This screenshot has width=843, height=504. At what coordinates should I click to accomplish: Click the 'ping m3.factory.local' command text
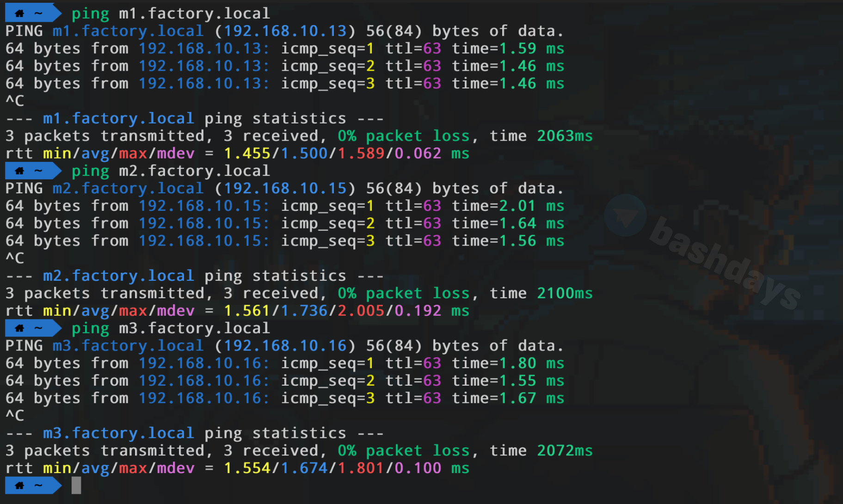pos(170,328)
